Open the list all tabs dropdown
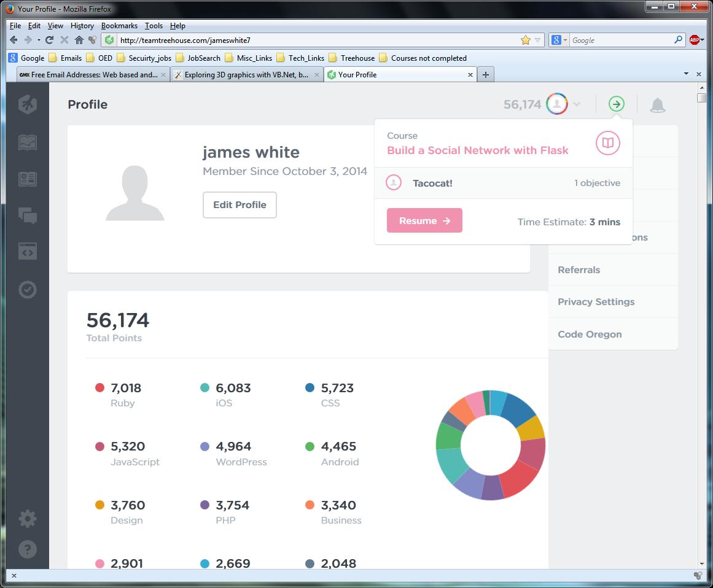The height and width of the screenshot is (588, 713). (x=686, y=74)
